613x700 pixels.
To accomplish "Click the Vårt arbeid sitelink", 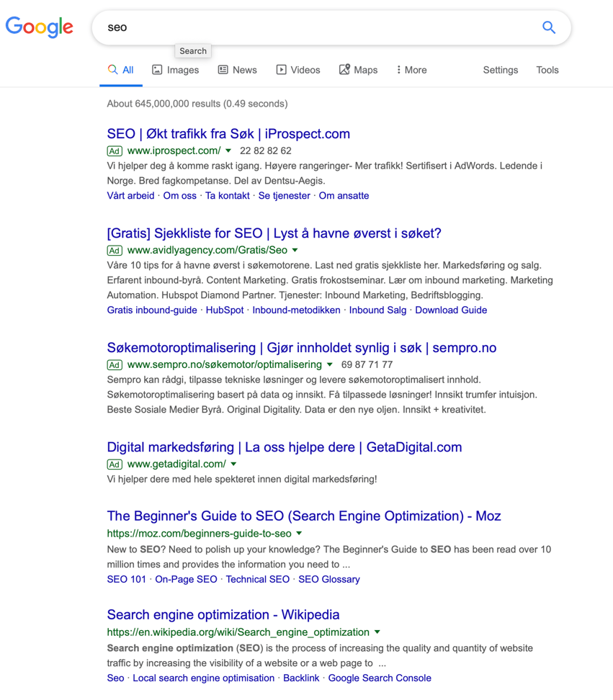I will (x=130, y=196).
